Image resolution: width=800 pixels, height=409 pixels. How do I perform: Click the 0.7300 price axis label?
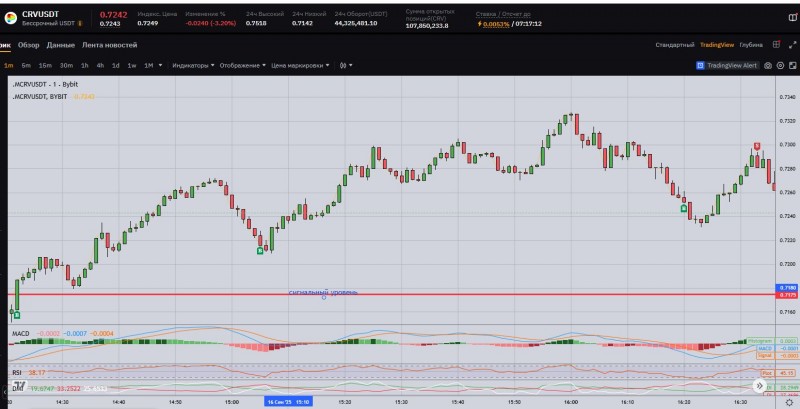tap(788, 145)
